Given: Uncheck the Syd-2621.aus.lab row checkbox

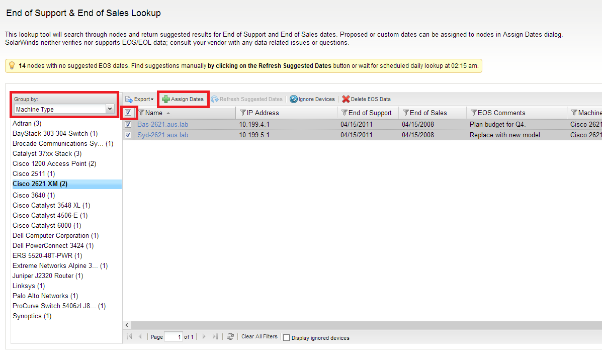Looking at the screenshot, I should pyautogui.click(x=128, y=135).
